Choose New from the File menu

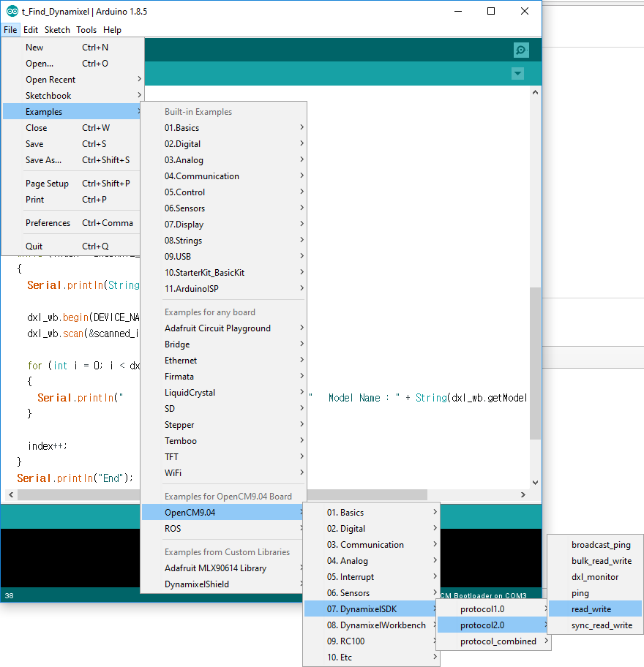click(x=73, y=48)
